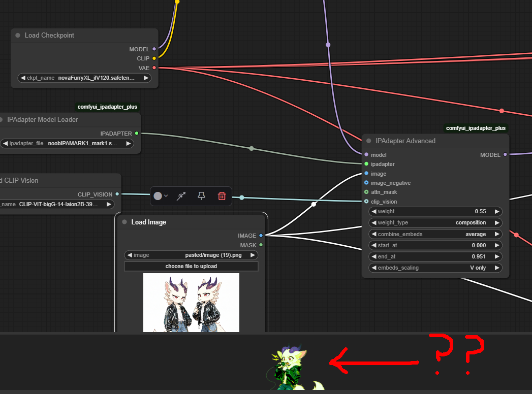Click previous arrow on image file selector
The height and width of the screenshot is (394, 532).
[x=130, y=255]
